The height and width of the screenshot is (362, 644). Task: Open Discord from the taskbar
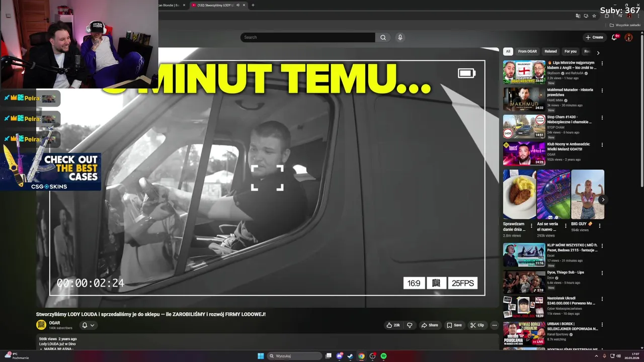[x=340, y=356]
